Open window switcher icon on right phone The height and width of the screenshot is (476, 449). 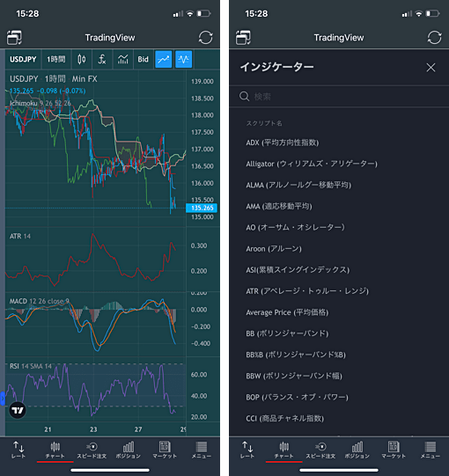point(243,37)
